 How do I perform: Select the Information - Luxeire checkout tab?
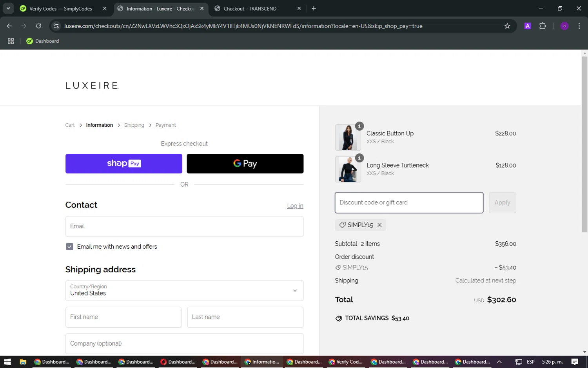160,8
